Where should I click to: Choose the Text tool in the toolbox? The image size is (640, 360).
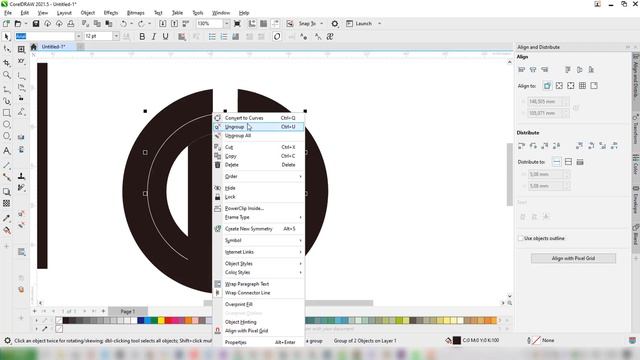click(7, 151)
